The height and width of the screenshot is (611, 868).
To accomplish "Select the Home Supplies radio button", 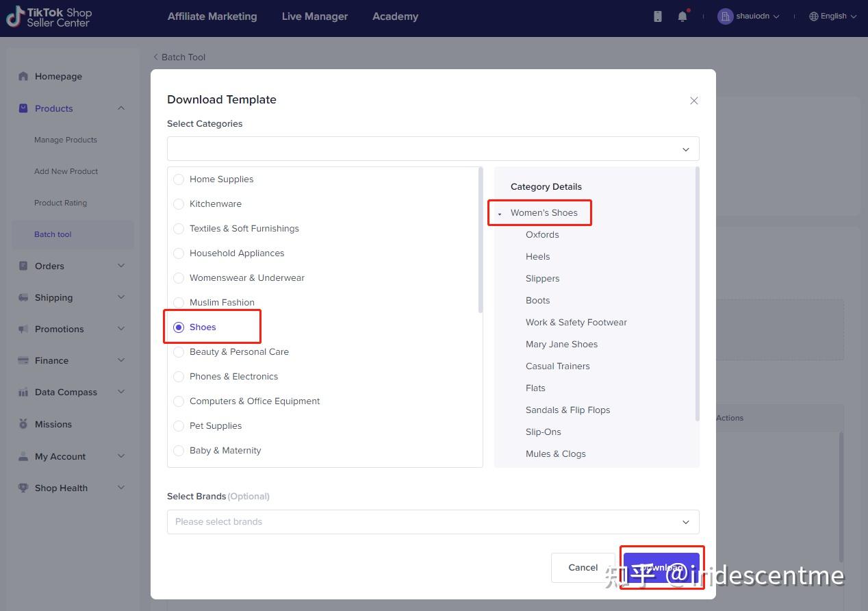I will pos(179,179).
